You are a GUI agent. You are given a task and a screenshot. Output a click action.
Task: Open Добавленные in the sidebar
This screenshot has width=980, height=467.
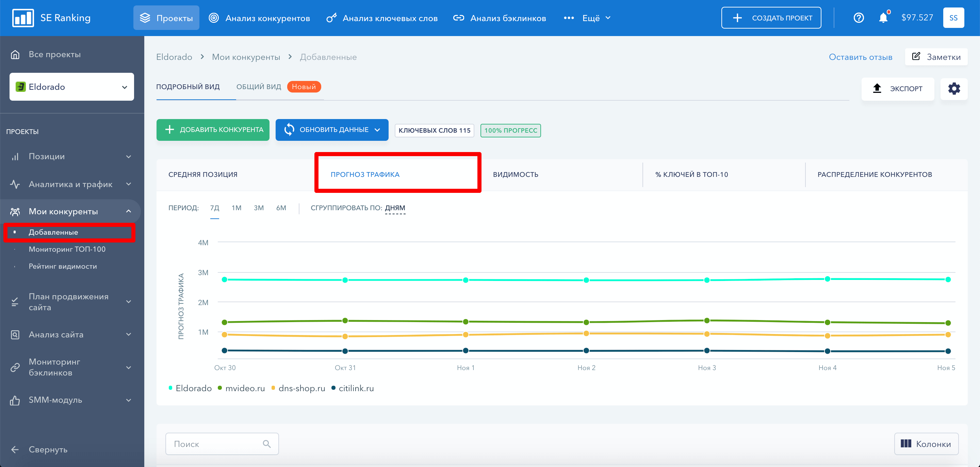coord(53,232)
